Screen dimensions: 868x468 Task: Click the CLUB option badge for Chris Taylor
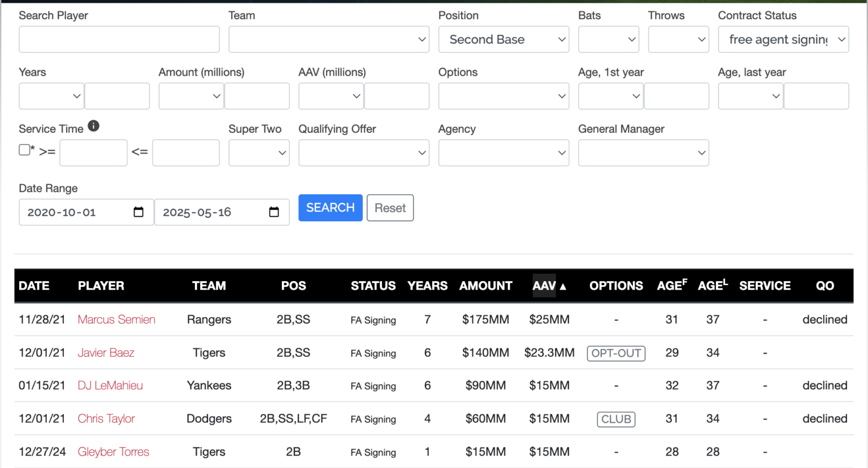(x=616, y=419)
